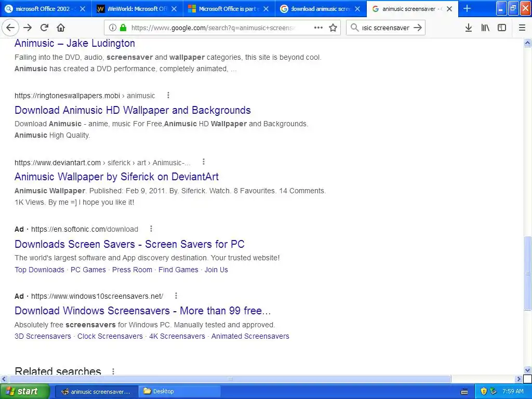Open Download Windows Screensavers ad link

pos(142,311)
